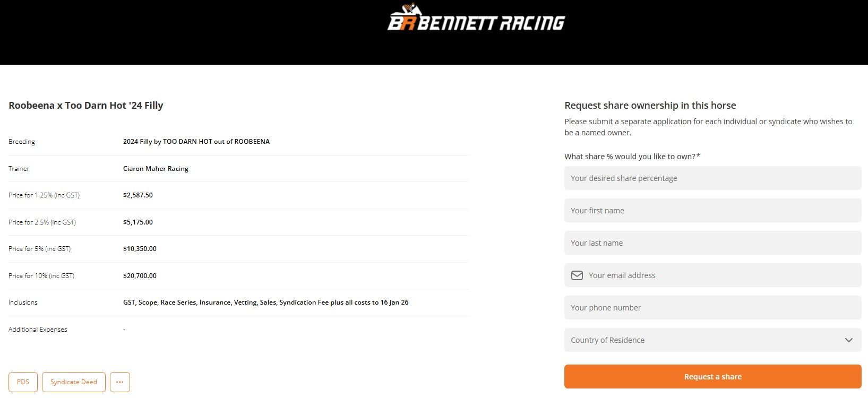Screen dimensions: 868x398
Task: Click the Inclusions row description text
Action: [x=265, y=302]
